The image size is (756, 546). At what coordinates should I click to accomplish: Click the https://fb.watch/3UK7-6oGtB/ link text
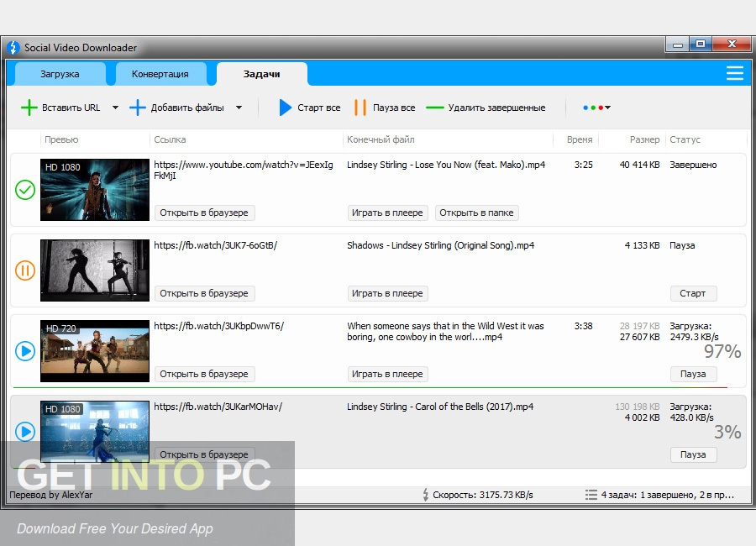216,245
